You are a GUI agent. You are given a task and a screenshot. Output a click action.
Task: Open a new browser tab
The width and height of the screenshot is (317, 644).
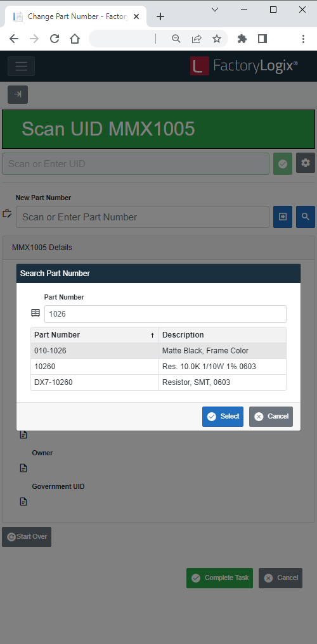(160, 16)
